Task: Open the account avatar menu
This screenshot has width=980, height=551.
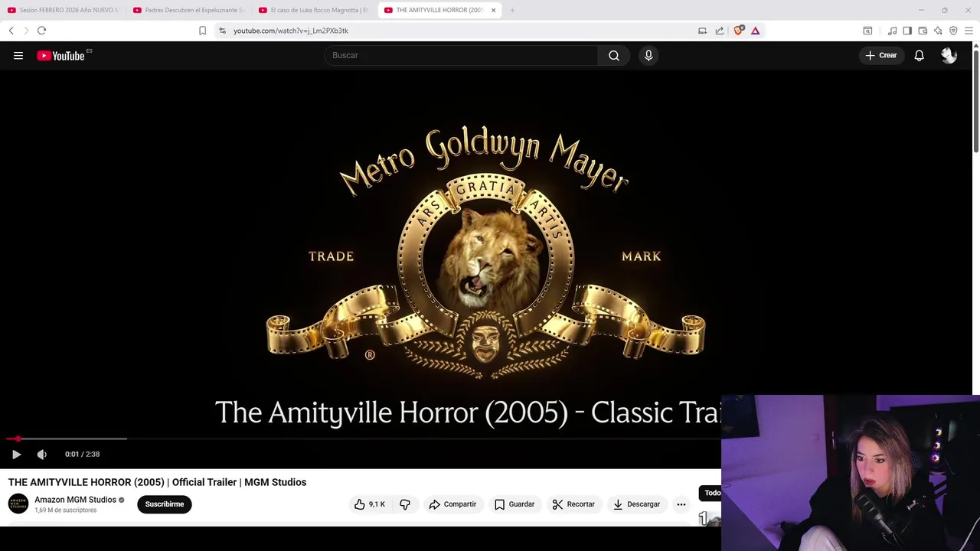Action: pyautogui.click(x=949, y=55)
